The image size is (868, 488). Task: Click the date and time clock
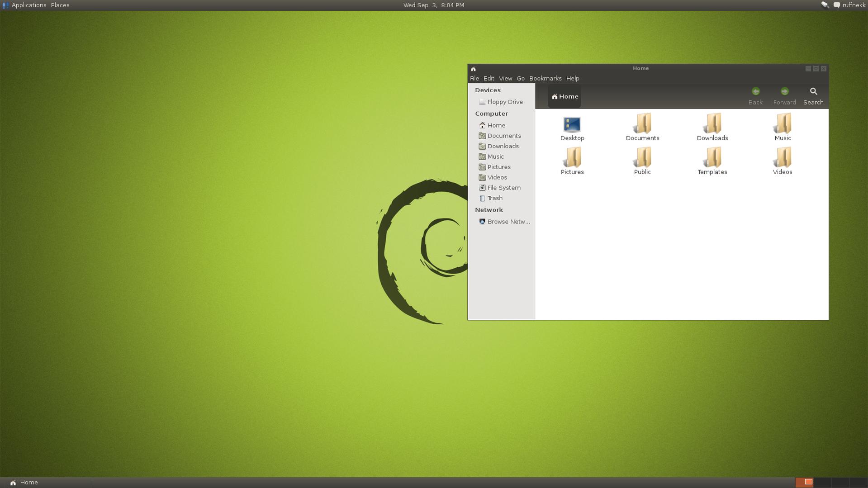(434, 5)
